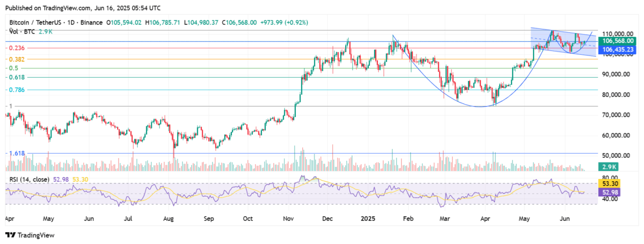Click the Mar label on time axis
Image resolution: width=644 pixels, height=244 pixels.
coord(446,219)
